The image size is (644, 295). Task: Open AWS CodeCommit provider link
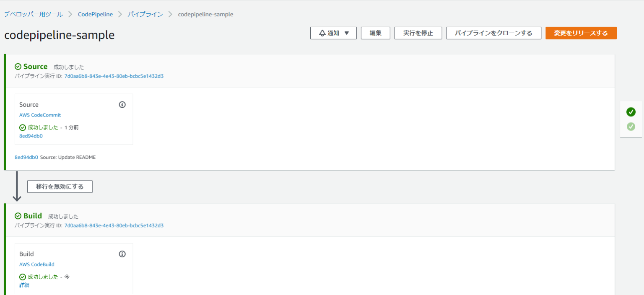(40, 115)
